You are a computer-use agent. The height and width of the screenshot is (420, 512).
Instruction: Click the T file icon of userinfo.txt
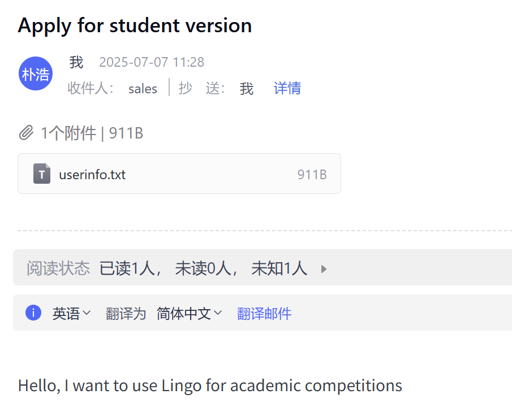42,174
